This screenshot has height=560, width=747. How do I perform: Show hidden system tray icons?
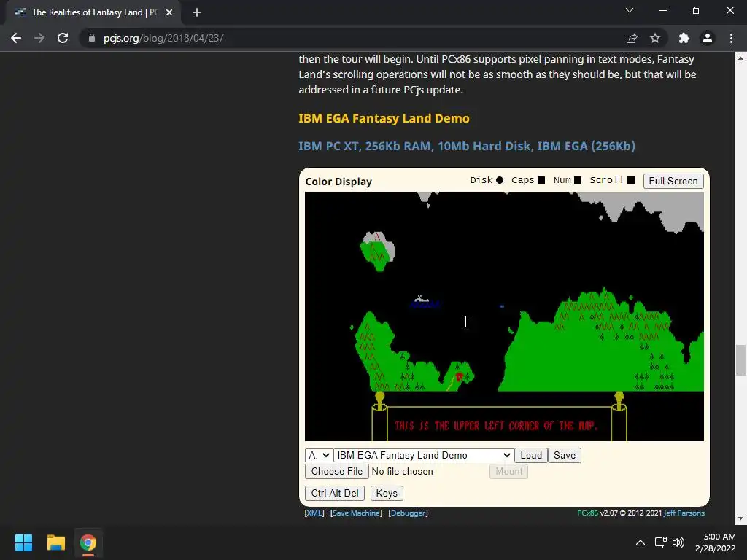(x=640, y=542)
